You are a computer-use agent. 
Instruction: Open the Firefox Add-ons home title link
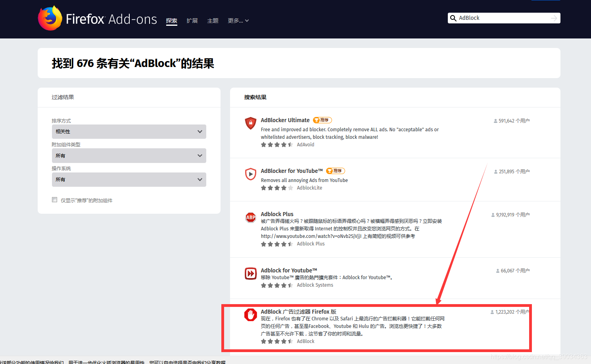[x=111, y=19]
